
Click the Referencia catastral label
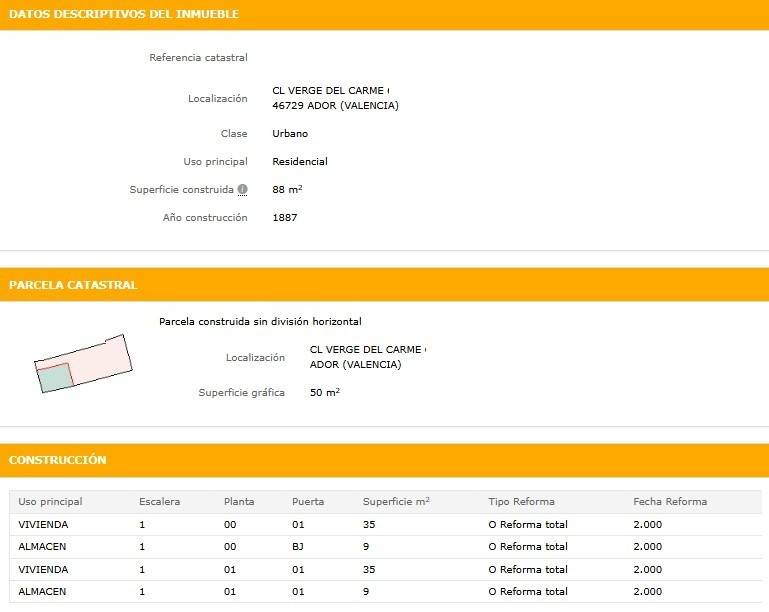click(198, 58)
